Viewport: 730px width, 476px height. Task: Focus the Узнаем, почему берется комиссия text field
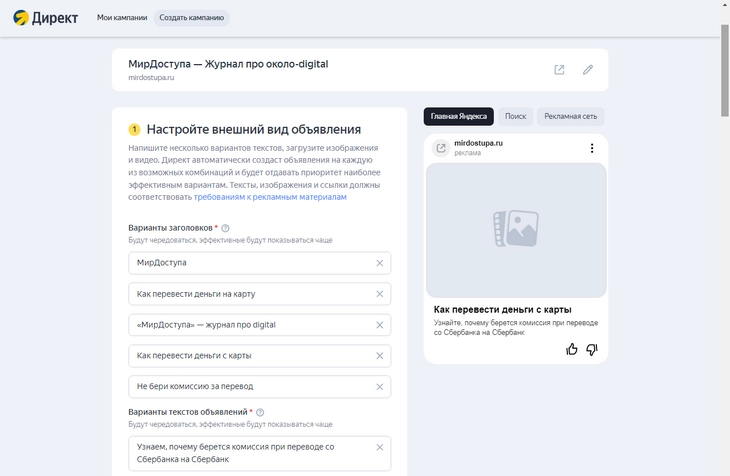click(259, 453)
